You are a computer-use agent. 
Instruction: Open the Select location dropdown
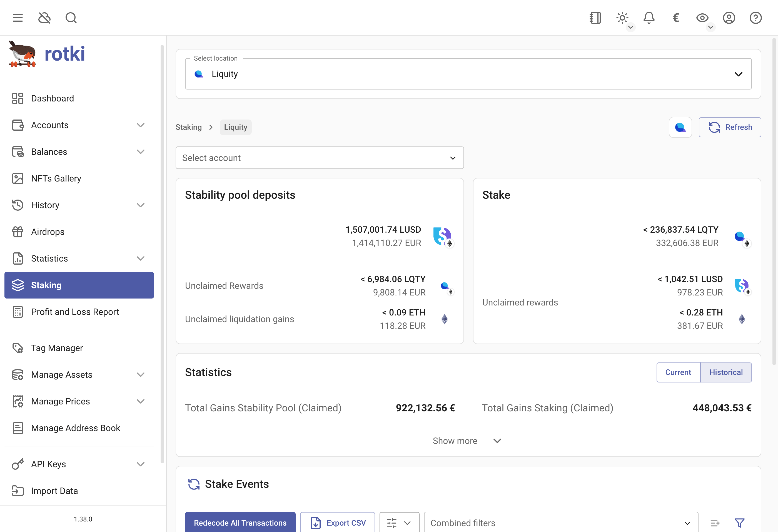coord(468,74)
